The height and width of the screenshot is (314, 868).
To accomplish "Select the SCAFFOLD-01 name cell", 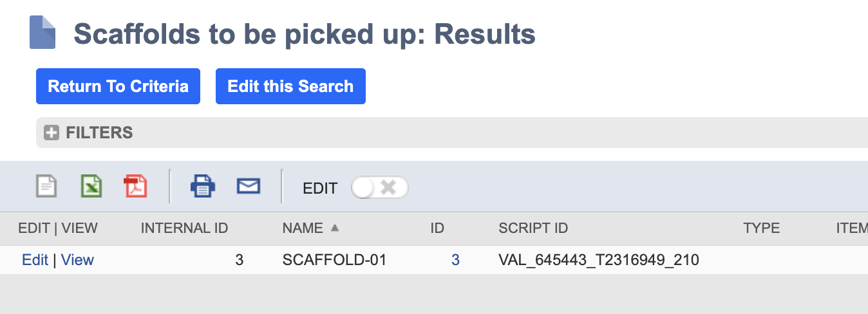I will pos(334,260).
